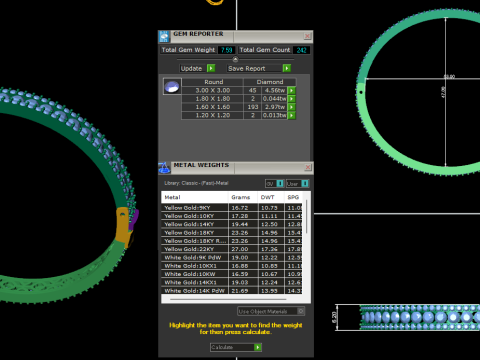
Task: Click the 1.60 X 1.60 gem size cell
Action: click(x=213, y=107)
